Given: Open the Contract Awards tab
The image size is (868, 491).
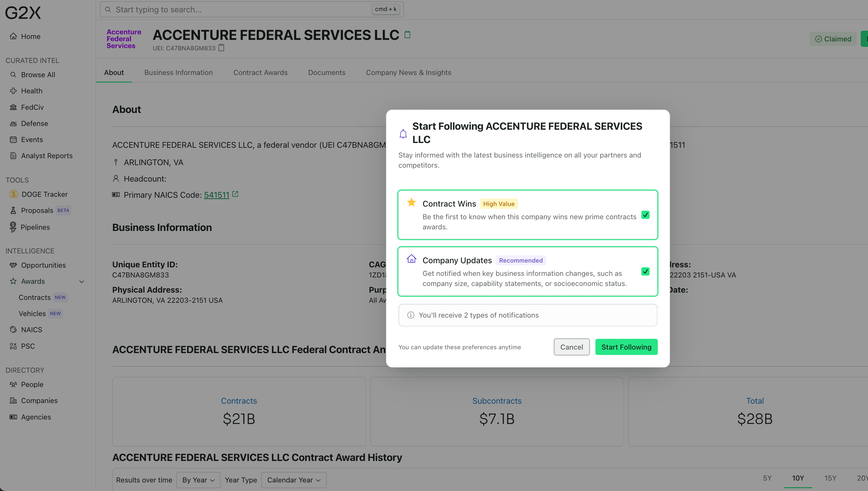Looking at the screenshot, I should (261, 72).
